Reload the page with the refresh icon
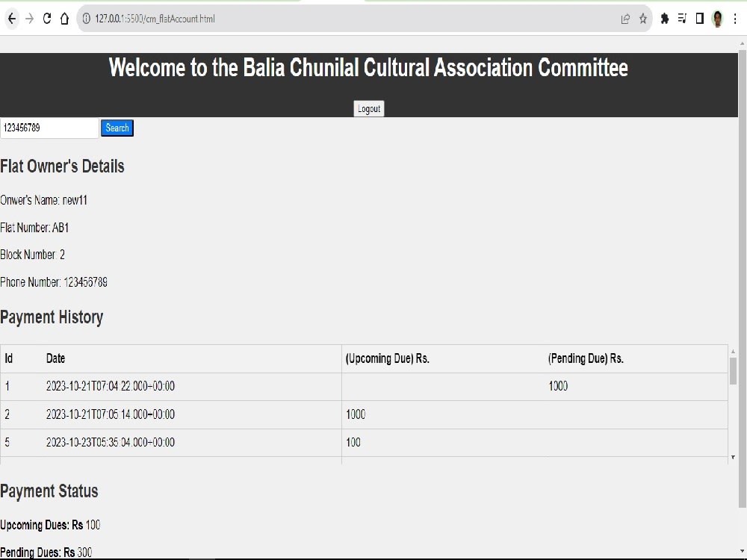This screenshot has height=560, width=747. 46,19
